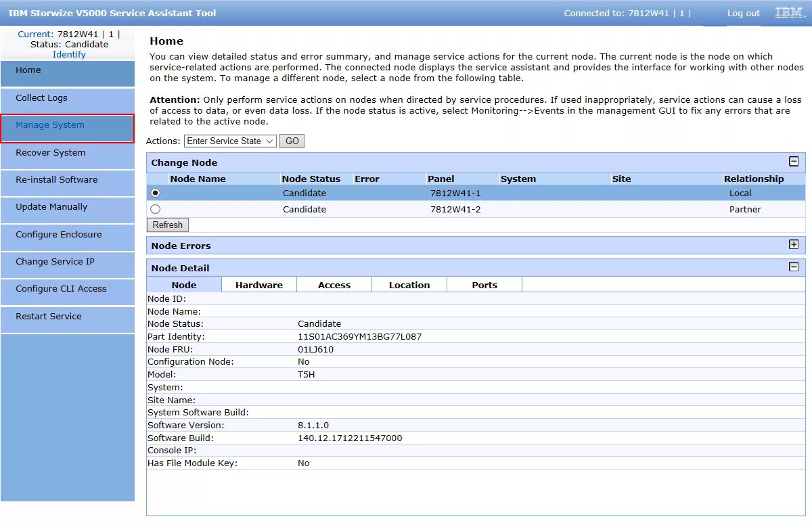Click Model value T5H
The height and width of the screenshot is (525, 812).
[x=307, y=374]
